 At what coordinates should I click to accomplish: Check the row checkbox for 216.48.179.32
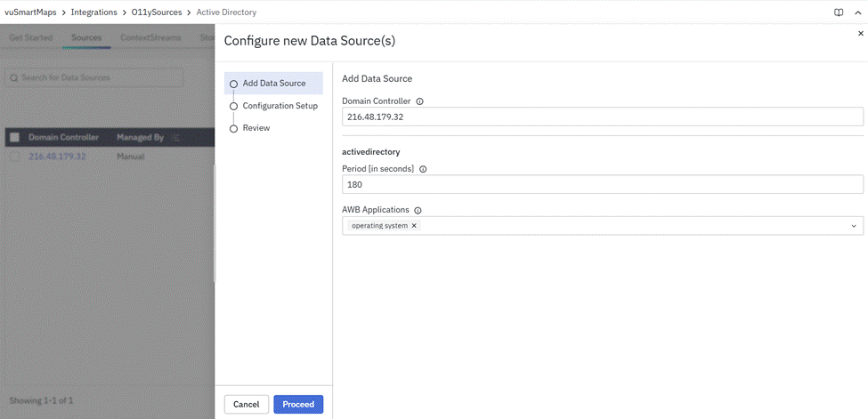pos(14,157)
